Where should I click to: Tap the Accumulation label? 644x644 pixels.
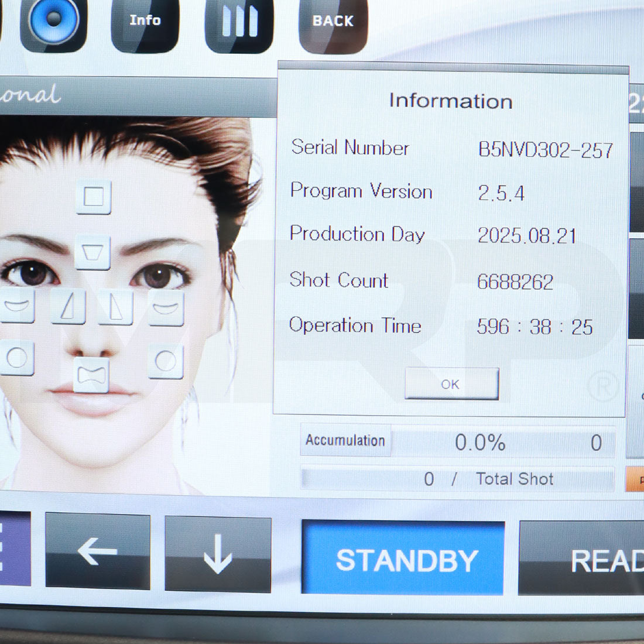pyautogui.click(x=345, y=440)
